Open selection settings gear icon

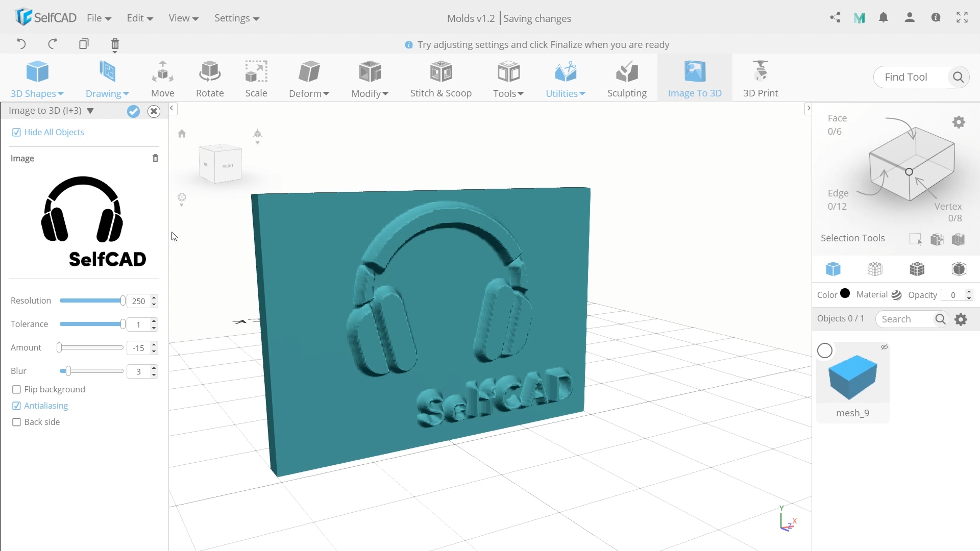pyautogui.click(x=959, y=122)
